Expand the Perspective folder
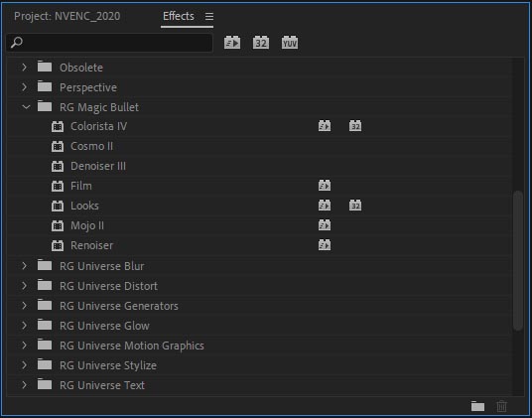 tap(25, 87)
